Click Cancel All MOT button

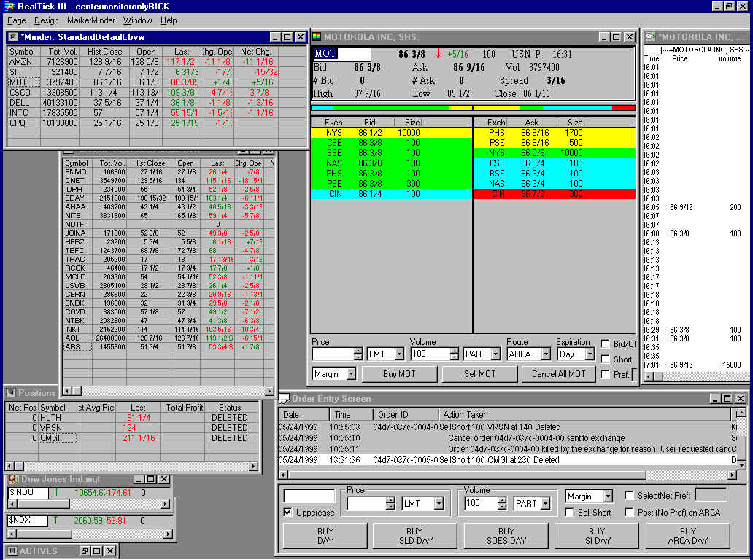[x=558, y=374]
